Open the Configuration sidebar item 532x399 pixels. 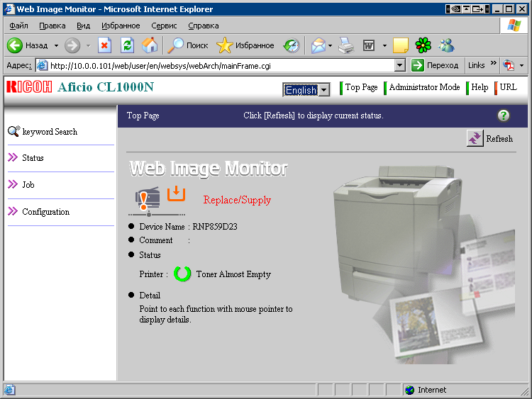[46, 212]
